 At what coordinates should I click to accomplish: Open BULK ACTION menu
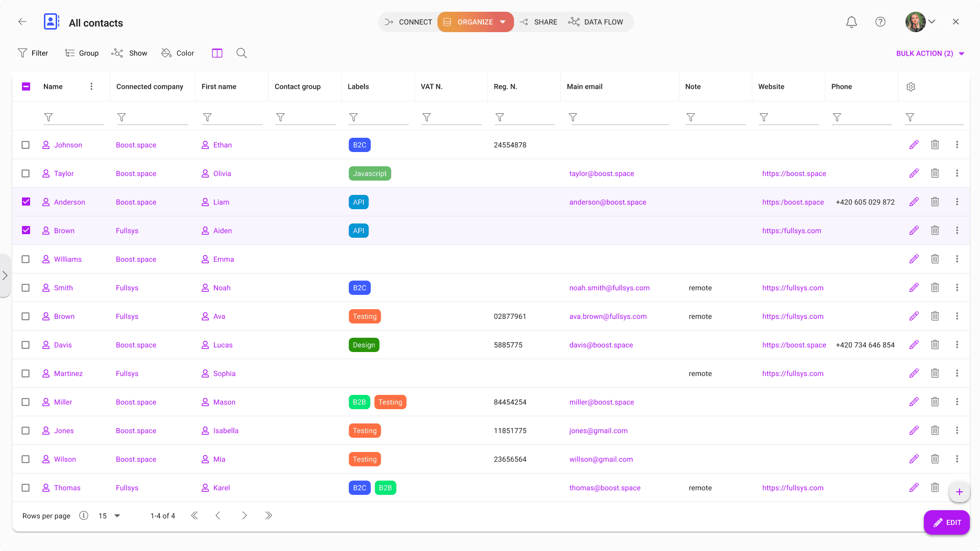pos(929,53)
